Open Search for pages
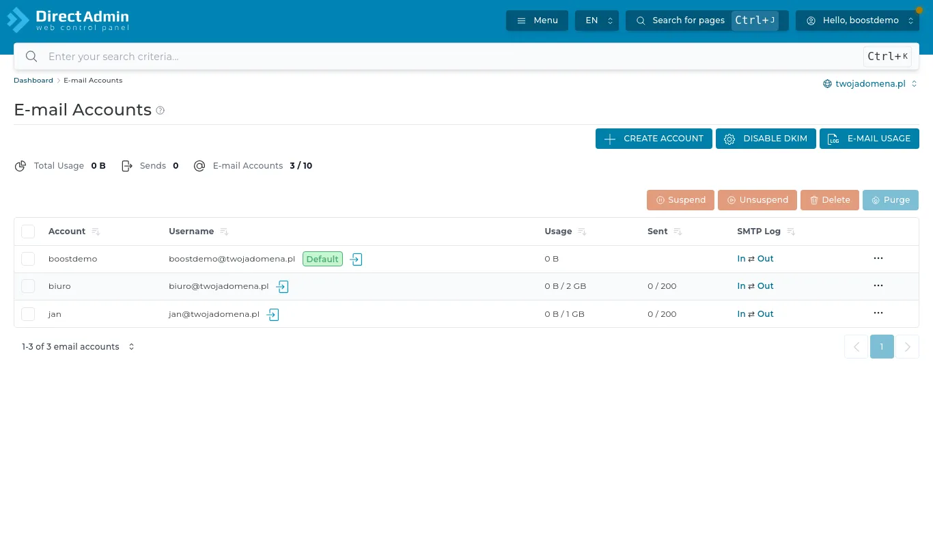Screen dimensions: 933x560 coord(707,20)
